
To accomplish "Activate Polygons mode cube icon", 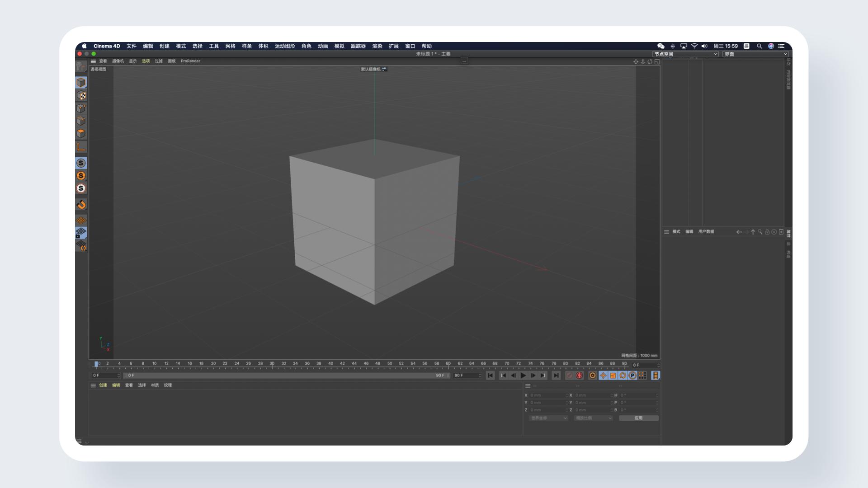I will coord(81,134).
